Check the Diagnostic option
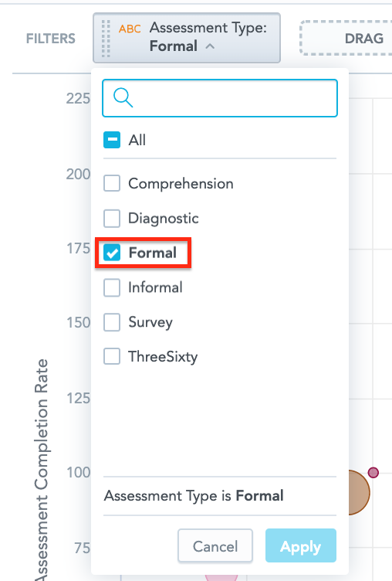 tap(112, 218)
